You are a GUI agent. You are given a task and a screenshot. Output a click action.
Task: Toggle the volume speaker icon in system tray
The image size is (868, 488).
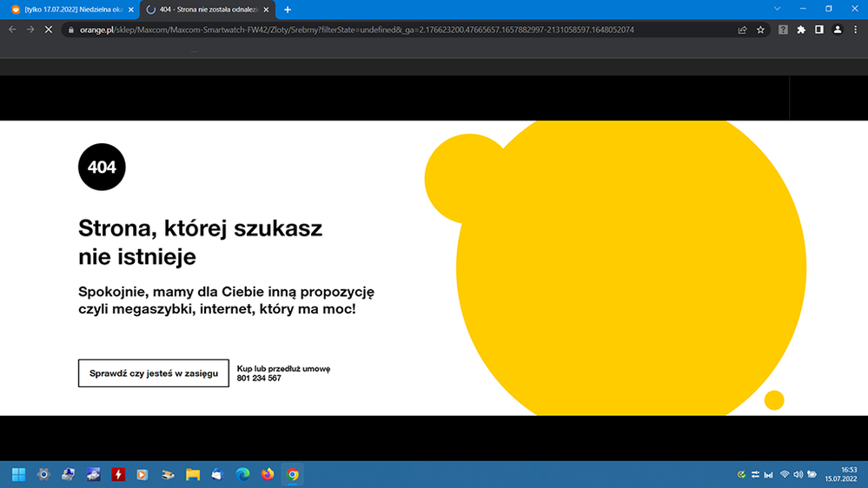(x=797, y=474)
